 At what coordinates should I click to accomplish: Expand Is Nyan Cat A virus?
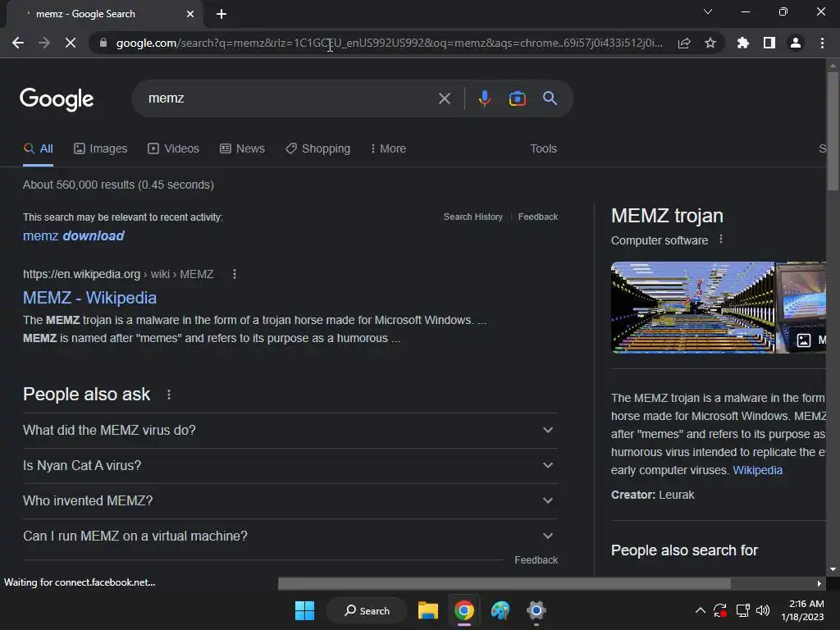pos(290,466)
